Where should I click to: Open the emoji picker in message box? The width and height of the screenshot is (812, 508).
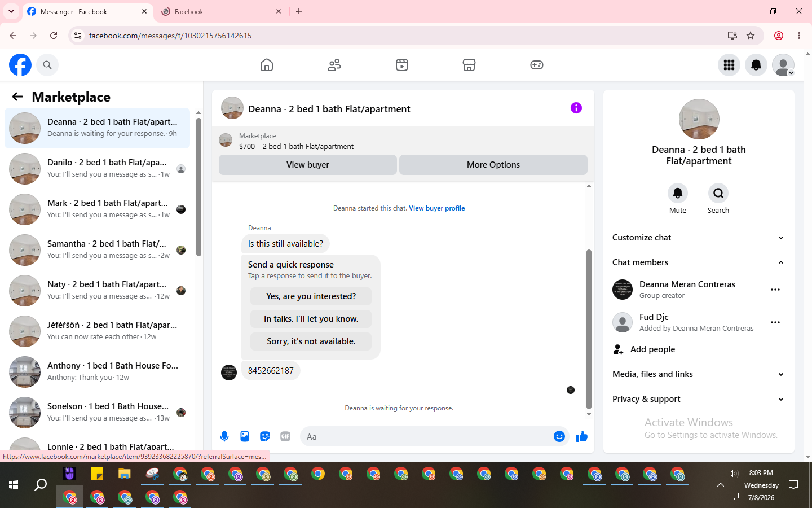(559, 436)
